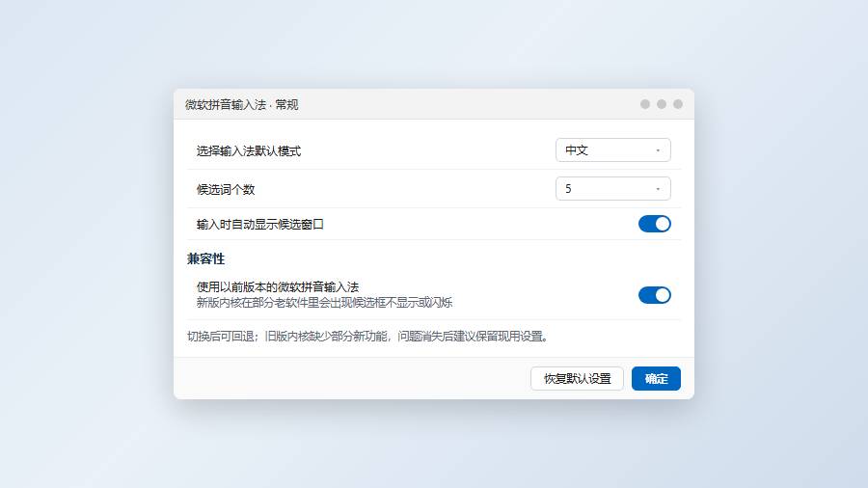868x488 pixels.
Task: Click the 恢复默认设置 button
Action: tap(577, 378)
